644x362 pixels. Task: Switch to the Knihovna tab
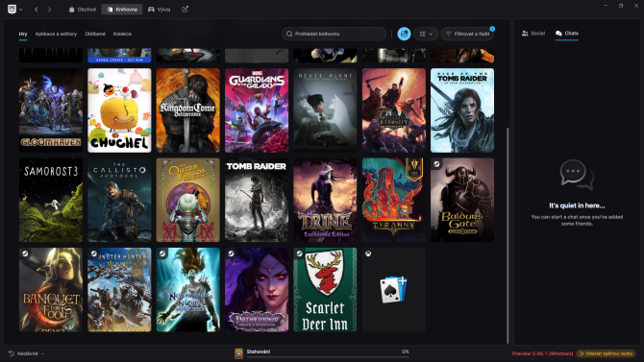[x=122, y=9]
